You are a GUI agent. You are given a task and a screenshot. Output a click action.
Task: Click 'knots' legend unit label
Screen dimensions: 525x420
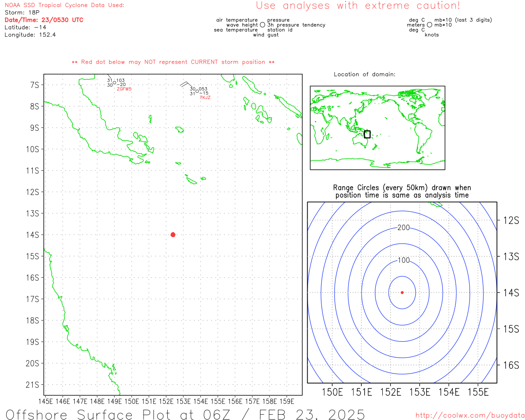click(x=432, y=35)
